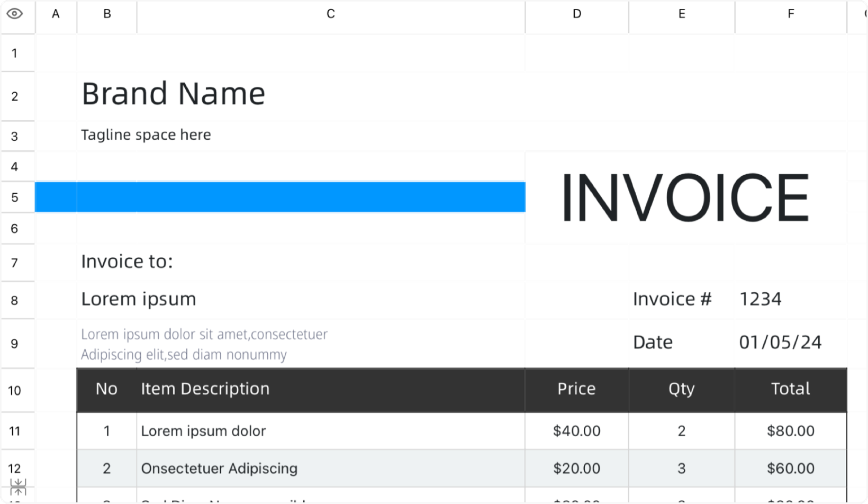Screen dimensions: 868x504
Task: Click the Date label cell
Action: coord(653,343)
